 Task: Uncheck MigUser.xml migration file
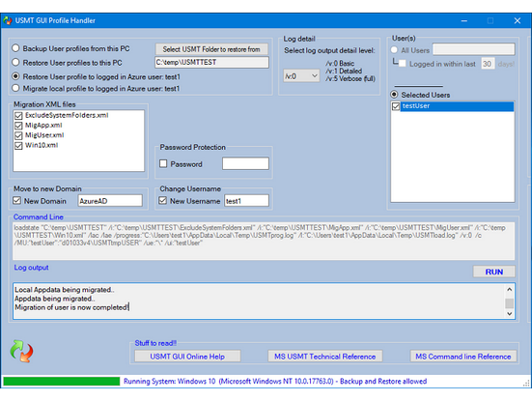point(18,135)
